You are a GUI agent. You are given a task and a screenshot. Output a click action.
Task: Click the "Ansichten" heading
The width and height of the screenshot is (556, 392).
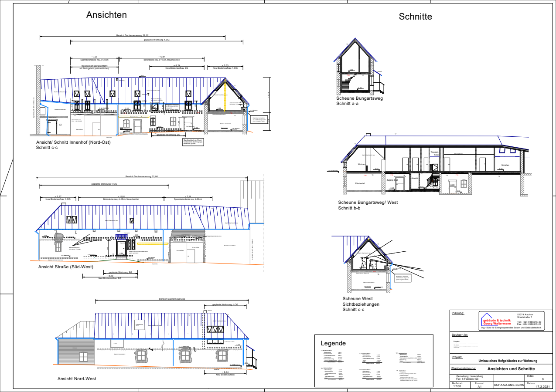tap(106, 15)
